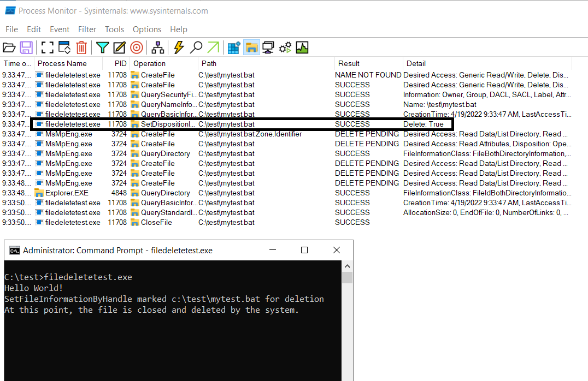Select the 'CloseFile' operation row

pos(286,223)
